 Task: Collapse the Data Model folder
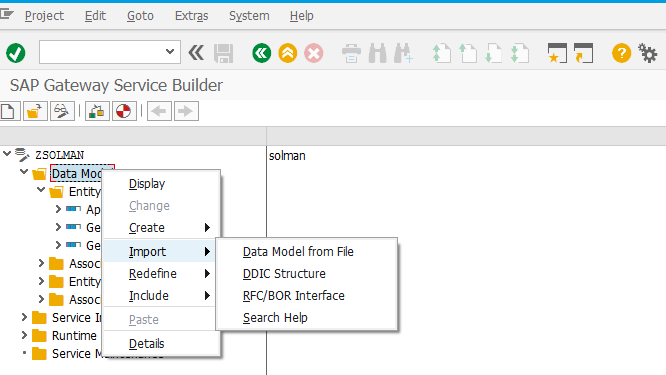point(24,172)
